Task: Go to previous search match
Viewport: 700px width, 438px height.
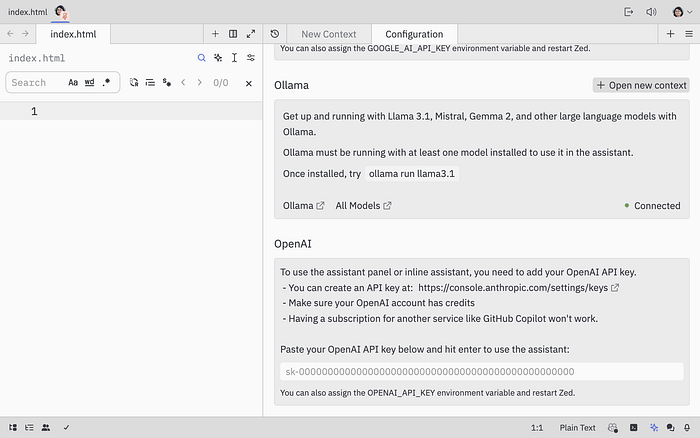Action: click(x=183, y=83)
